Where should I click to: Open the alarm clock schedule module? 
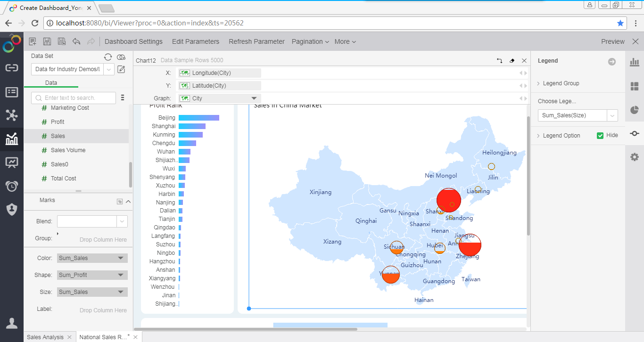point(12,186)
